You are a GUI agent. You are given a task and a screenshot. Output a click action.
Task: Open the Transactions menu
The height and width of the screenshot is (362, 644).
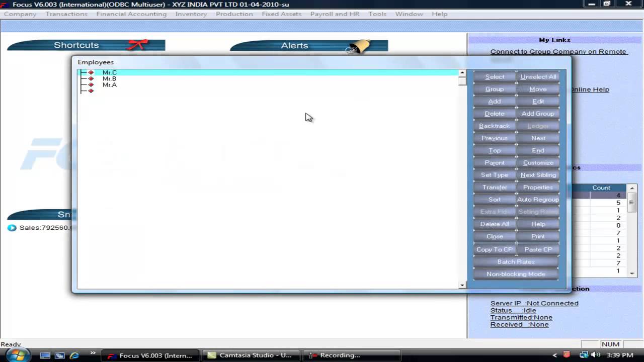coord(66,14)
